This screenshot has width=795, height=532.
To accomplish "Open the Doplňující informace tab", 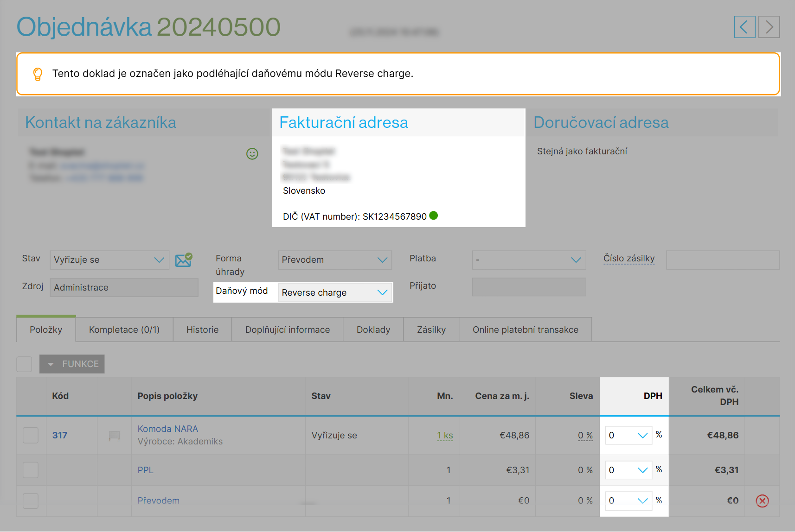I will tap(288, 329).
